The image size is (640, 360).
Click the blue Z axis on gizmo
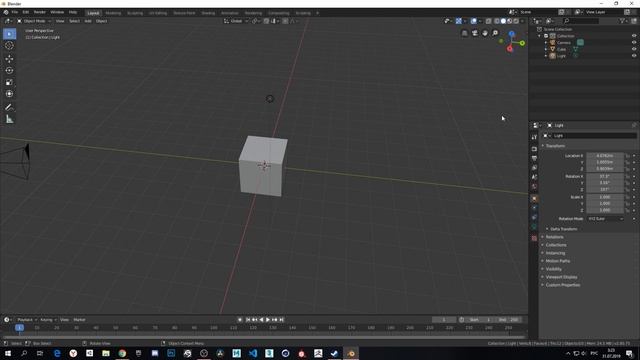click(x=511, y=33)
